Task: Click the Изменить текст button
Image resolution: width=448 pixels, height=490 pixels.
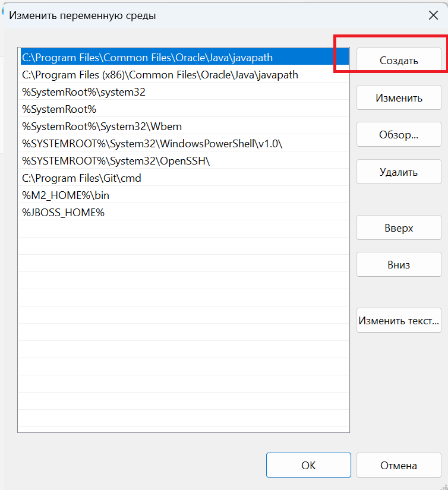Action: (x=399, y=321)
